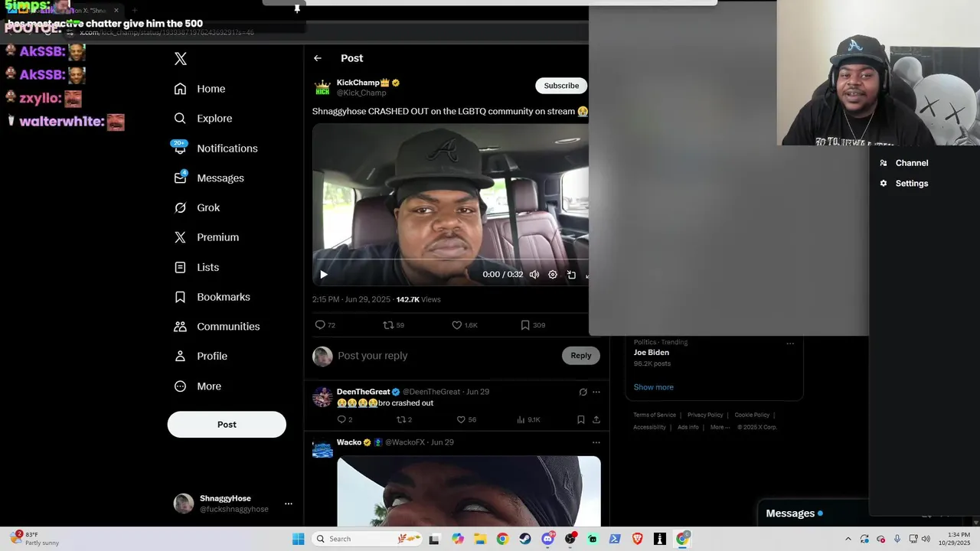The image size is (980, 551).
Task: Open account menu dots beside ShnaggyHose
Action: [x=289, y=504]
